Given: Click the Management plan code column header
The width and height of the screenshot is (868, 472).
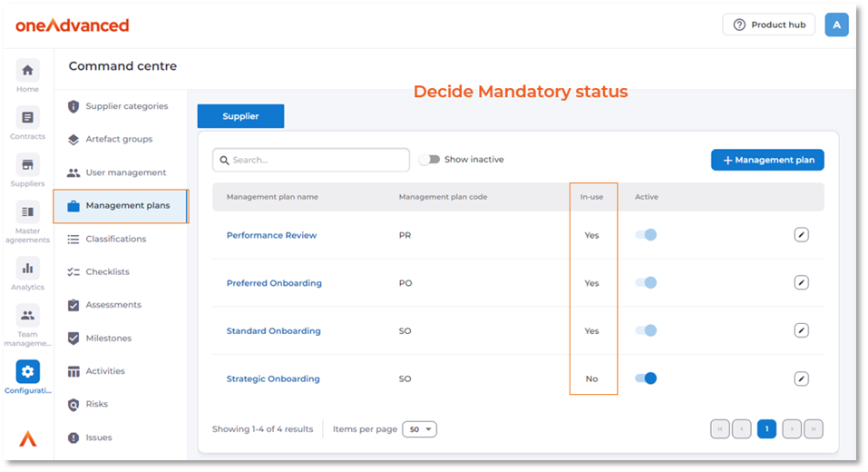Looking at the screenshot, I should pos(443,197).
